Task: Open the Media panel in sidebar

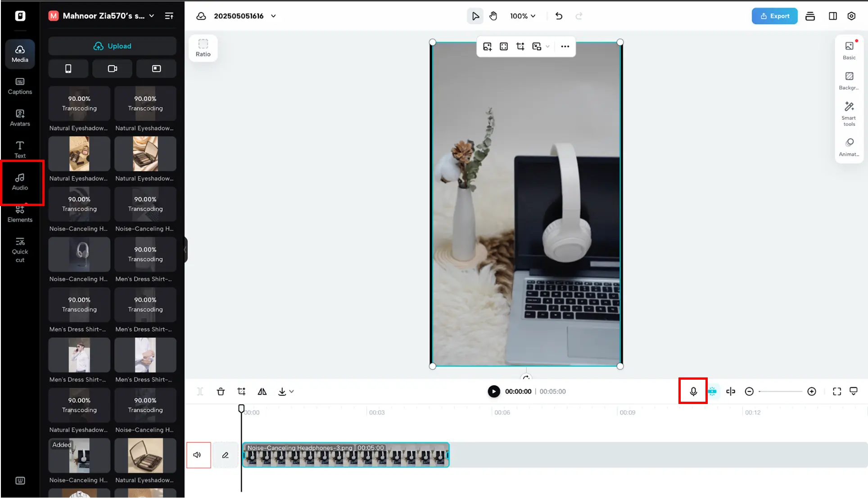Action: pos(20,54)
